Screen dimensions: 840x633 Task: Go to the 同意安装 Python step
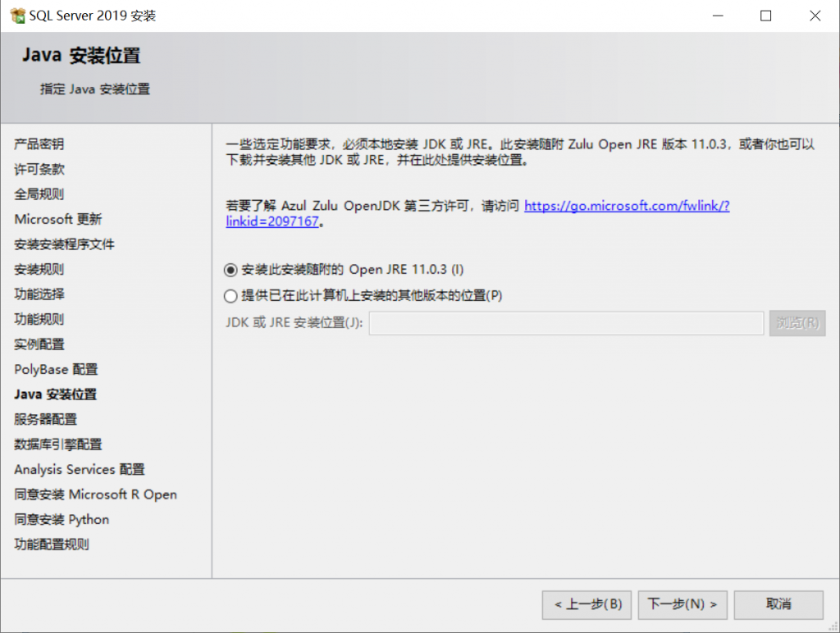tap(62, 520)
